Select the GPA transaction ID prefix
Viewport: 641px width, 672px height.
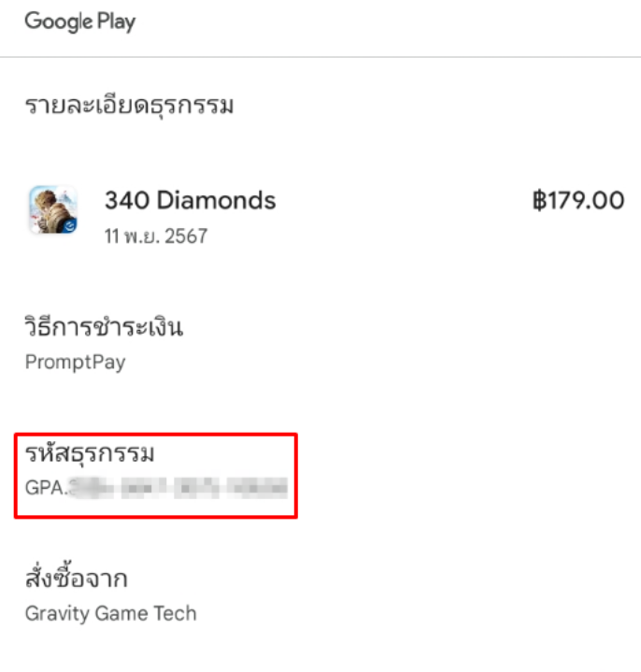point(46,488)
